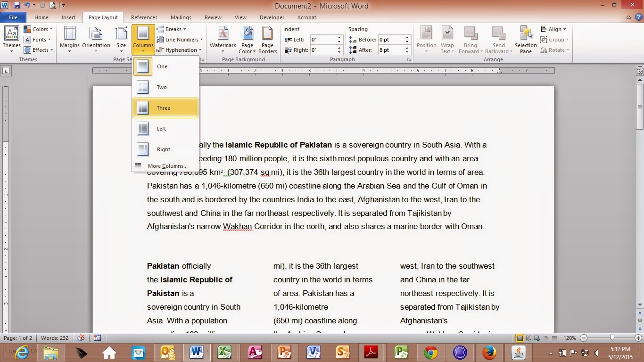Image resolution: width=644 pixels, height=362 pixels.
Task: Open the Page Borders dialog
Action: (x=267, y=40)
